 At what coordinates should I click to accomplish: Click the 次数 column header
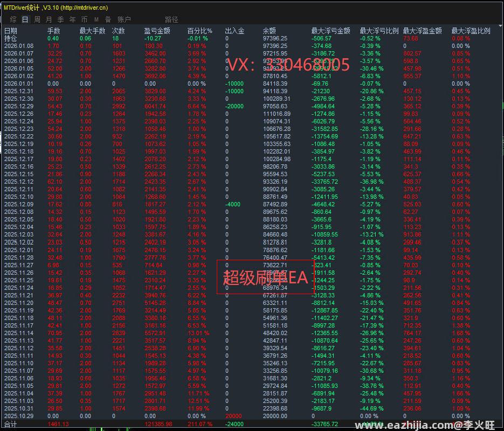coord(118,31)
